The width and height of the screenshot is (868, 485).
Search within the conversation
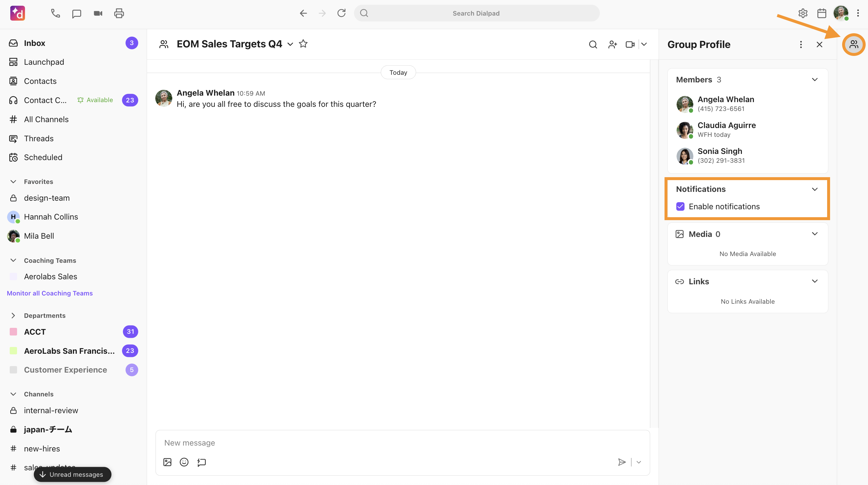[x=593, y=44]
